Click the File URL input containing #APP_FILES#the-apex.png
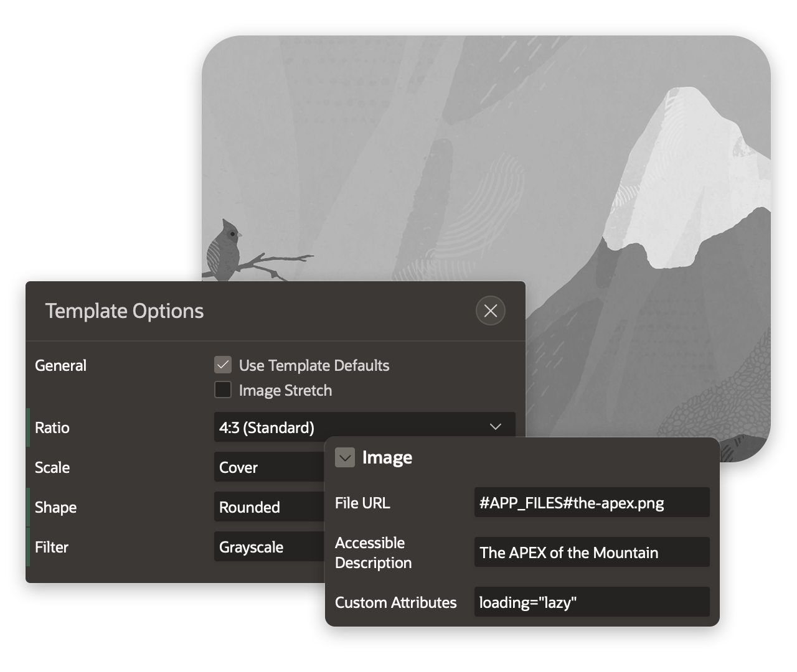The image size is (797, 672). point(591,502)
